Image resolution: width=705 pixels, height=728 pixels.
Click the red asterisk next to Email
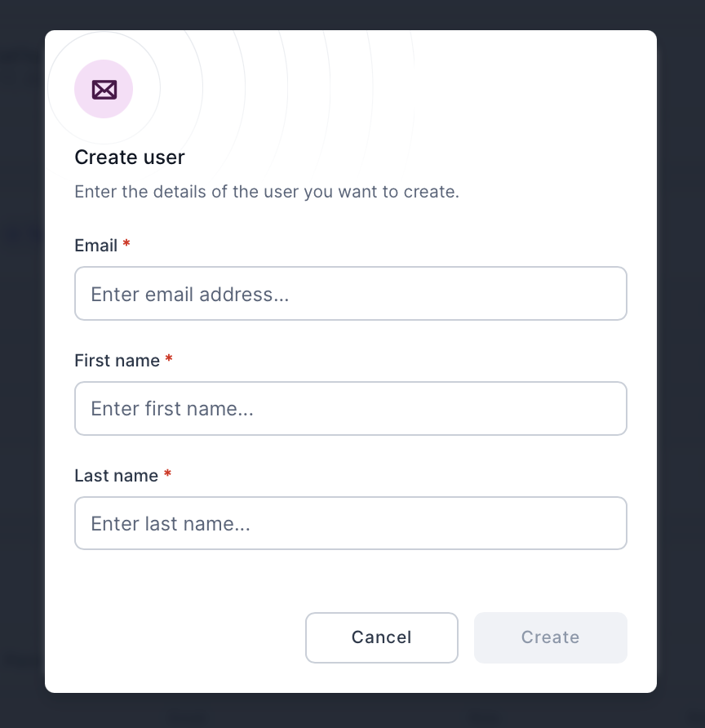[x=126, y=243]
